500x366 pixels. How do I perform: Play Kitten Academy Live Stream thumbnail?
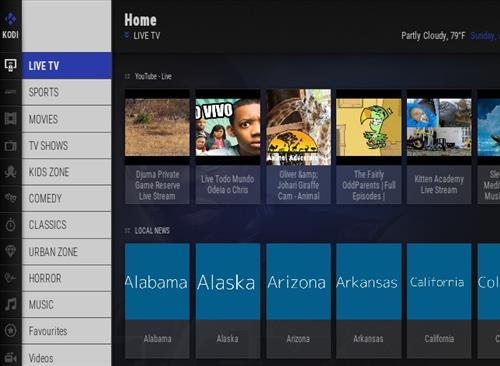(439, 146)
